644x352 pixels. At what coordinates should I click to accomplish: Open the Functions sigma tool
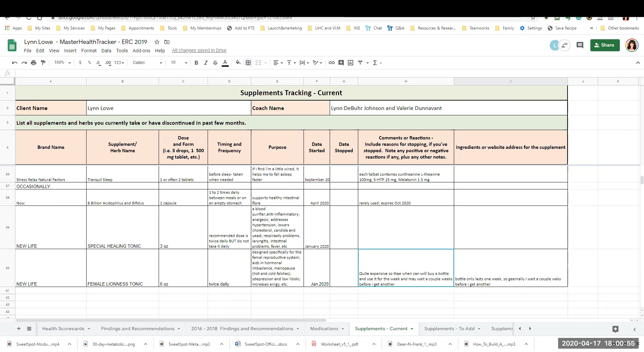(x=375, y=63)
